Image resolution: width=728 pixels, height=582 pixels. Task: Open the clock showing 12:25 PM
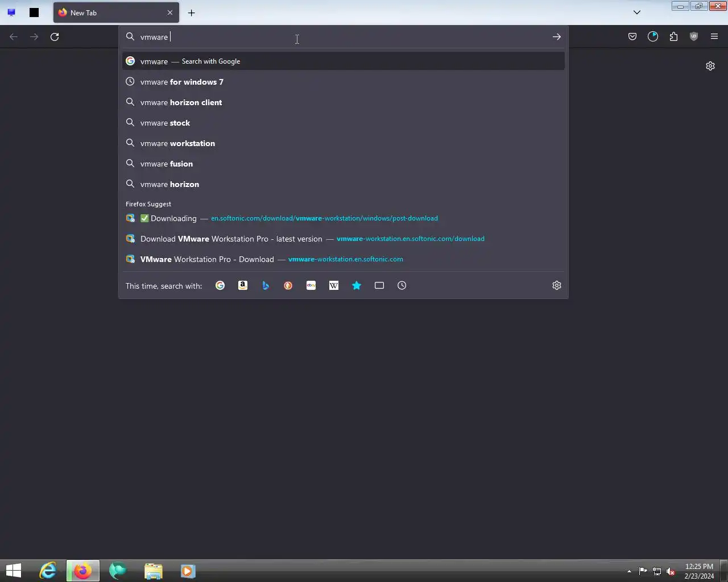[x=699, y=571]
